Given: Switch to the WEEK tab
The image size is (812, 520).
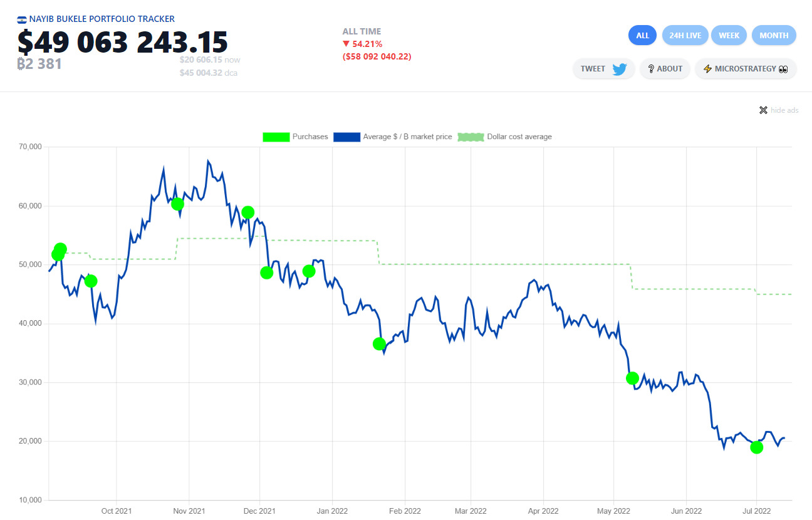Looking at the screenshot, I should [x=729, y=35].
